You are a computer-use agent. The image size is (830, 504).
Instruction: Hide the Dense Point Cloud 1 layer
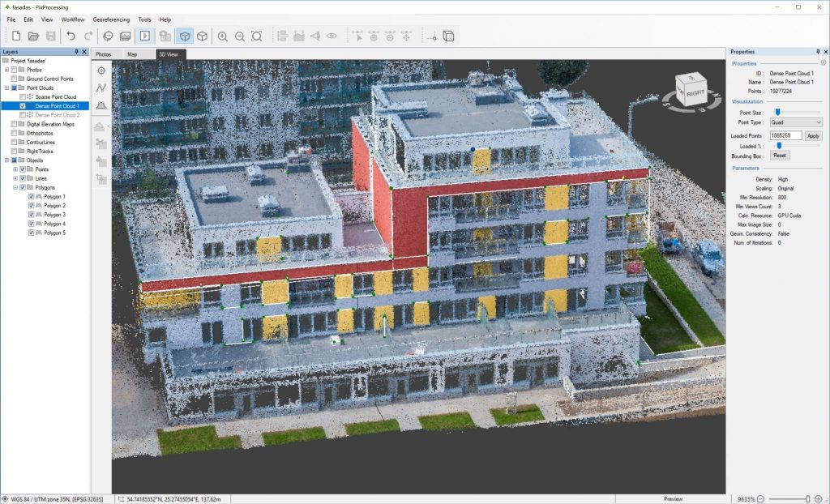click(23, 106)
